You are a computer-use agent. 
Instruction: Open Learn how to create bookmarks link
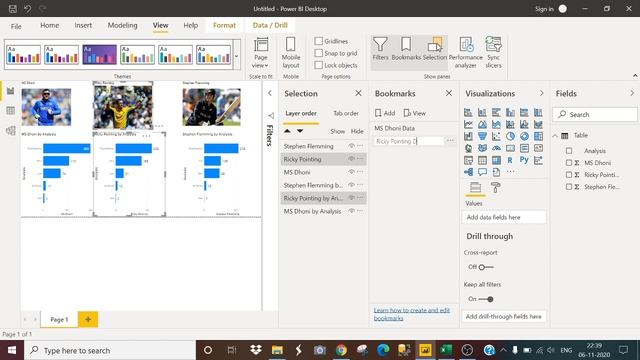pos(412,314)
